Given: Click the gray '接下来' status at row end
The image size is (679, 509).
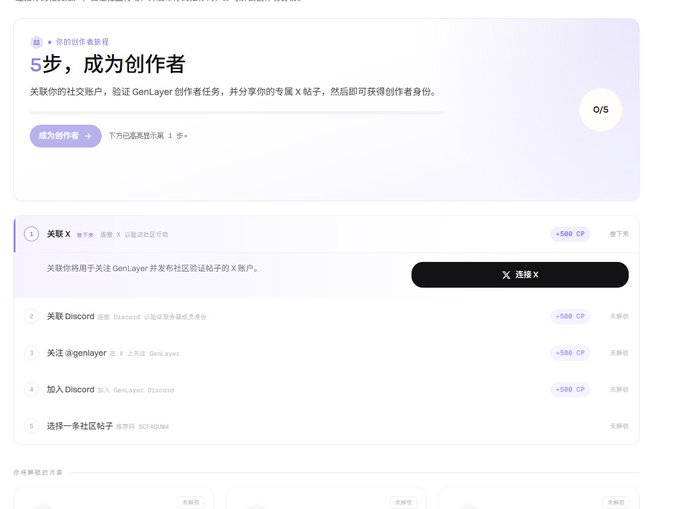Looking at the screenshot, I should [619, 234].
